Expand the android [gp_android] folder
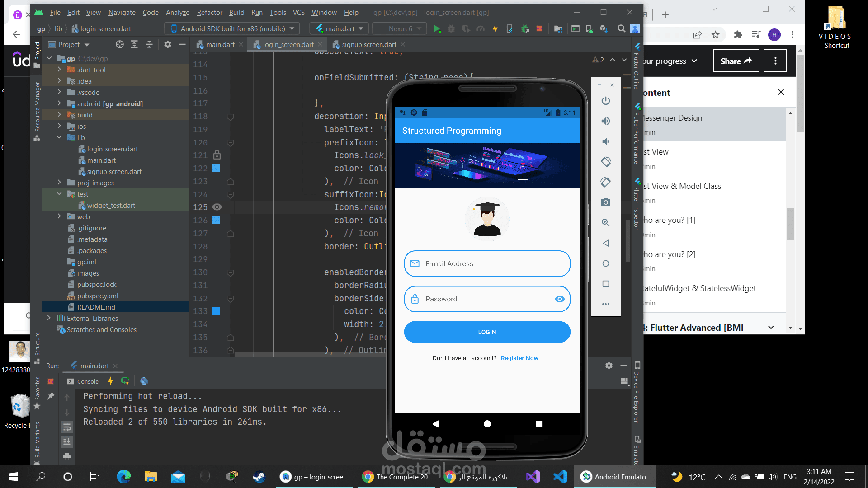This screenshot has width=868, height=488. 59,103
